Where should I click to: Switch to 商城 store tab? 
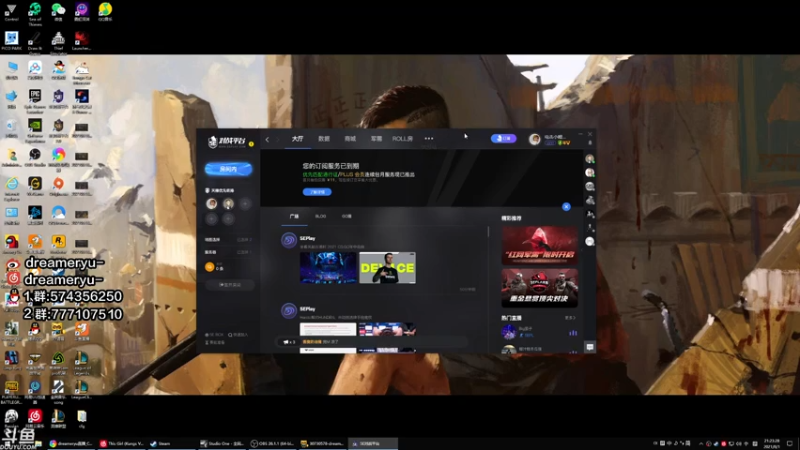[350, 139]
